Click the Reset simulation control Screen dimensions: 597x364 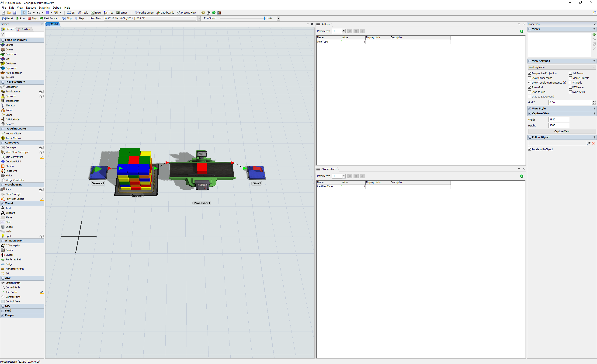coord(7,18)
